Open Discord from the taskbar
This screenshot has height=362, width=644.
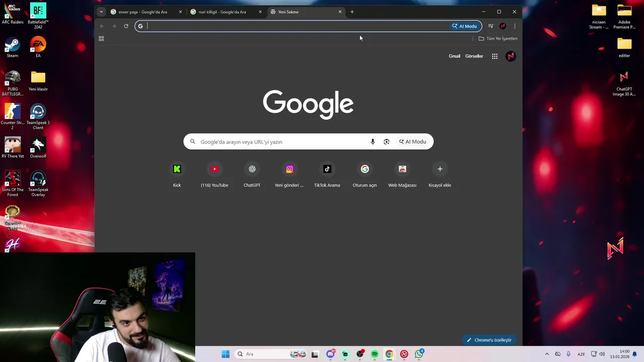(x=331, y=354)
